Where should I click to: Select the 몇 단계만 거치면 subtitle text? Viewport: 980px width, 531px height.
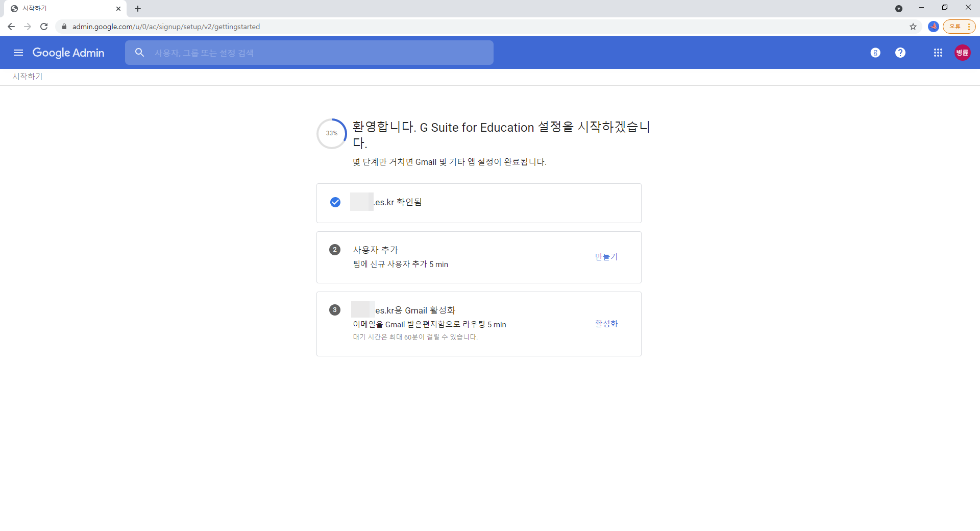coord(450,162)
